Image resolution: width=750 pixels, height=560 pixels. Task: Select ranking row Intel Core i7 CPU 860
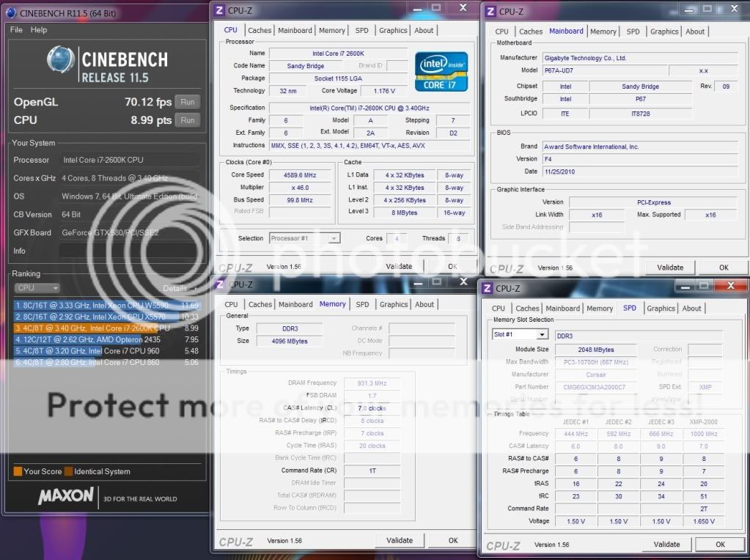click(106, 363)
